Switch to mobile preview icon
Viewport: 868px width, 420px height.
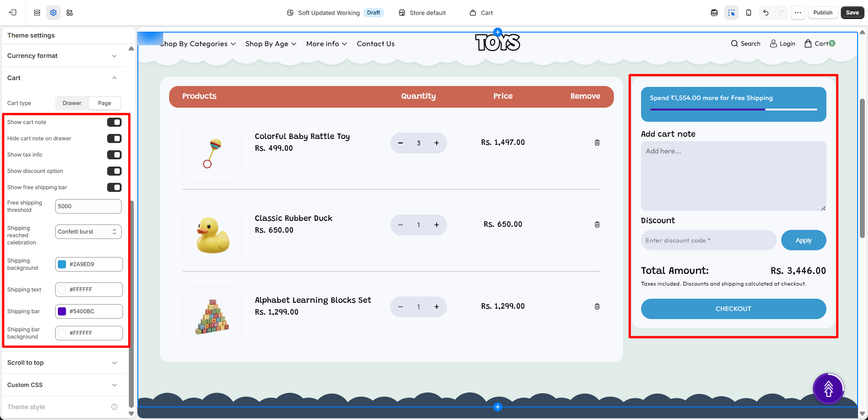tap(749, 13)
